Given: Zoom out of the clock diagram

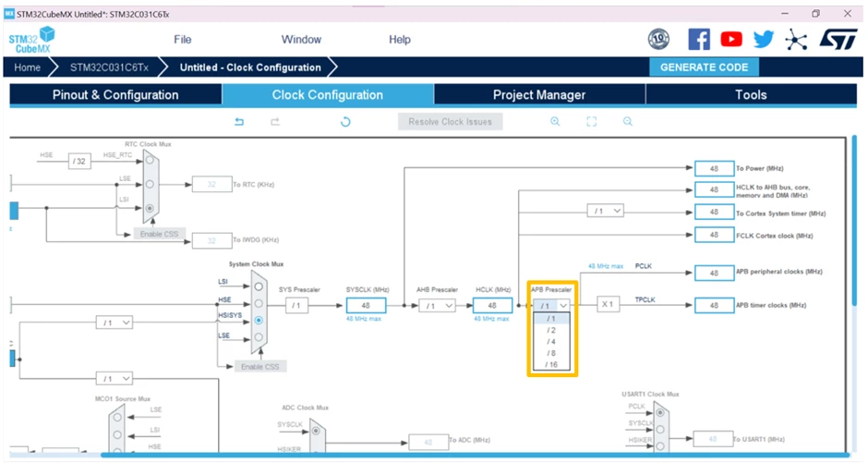Looking at the screenshot, I should 627,121.
